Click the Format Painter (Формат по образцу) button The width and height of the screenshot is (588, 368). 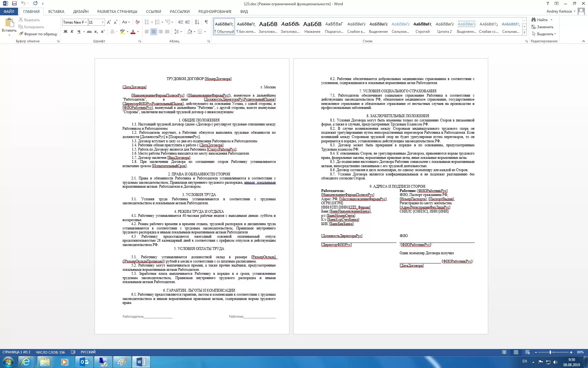coord(38,34)
